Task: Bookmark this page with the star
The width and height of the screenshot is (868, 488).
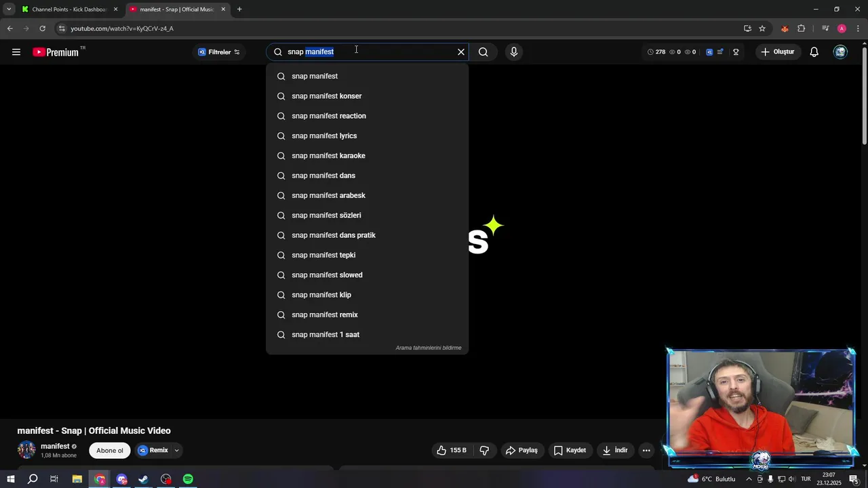Action: [x=762, y=28]
